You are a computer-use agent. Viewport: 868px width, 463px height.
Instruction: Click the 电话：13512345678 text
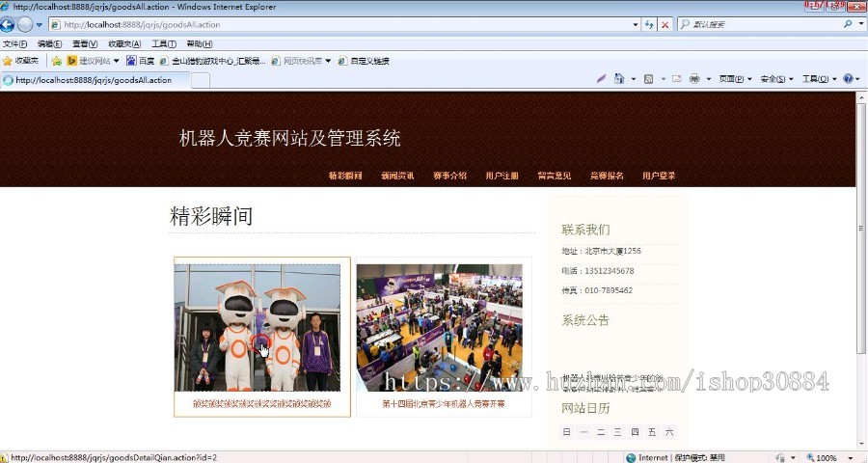point(598,271)
